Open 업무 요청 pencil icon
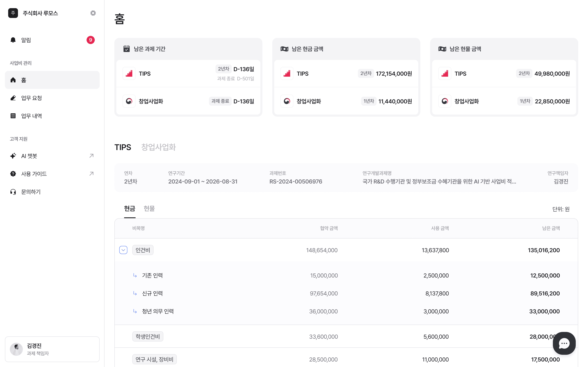This screenshot has width=588, height=367. tap(13, 98)
